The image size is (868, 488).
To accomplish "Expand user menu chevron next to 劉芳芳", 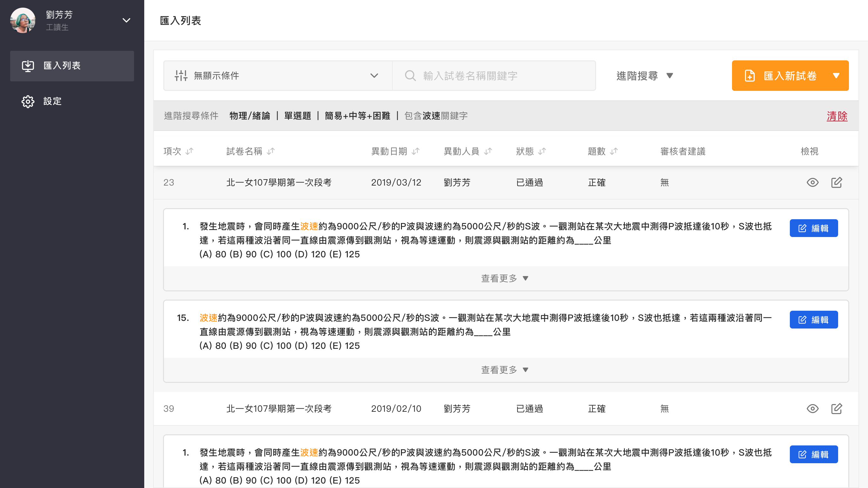I will pyautogui.click(x=126, y=20).
